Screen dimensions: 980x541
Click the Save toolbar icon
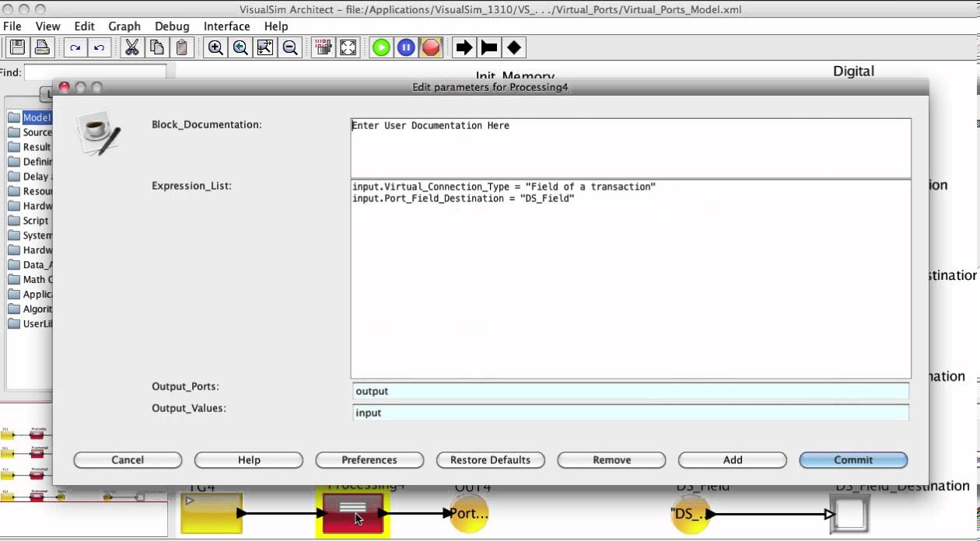pos(18,47)
